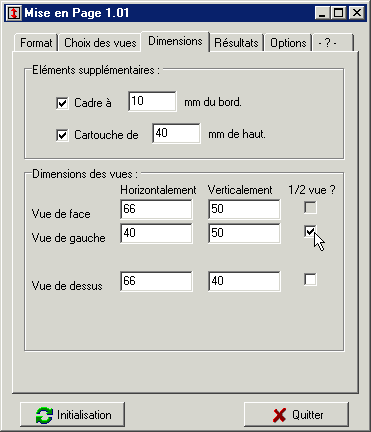Focus the Cartouche height field showing 40

point(176,133)
